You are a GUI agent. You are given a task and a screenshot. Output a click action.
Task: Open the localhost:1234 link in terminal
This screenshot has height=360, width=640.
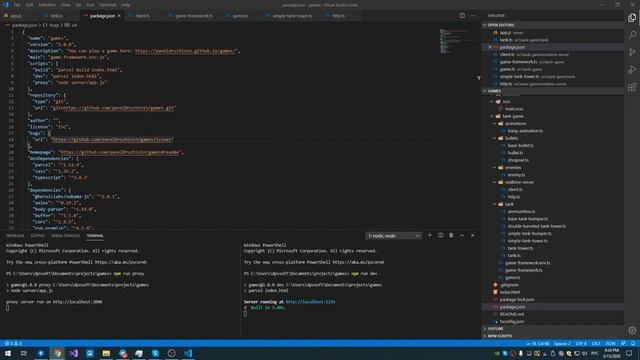pos(310,302)
